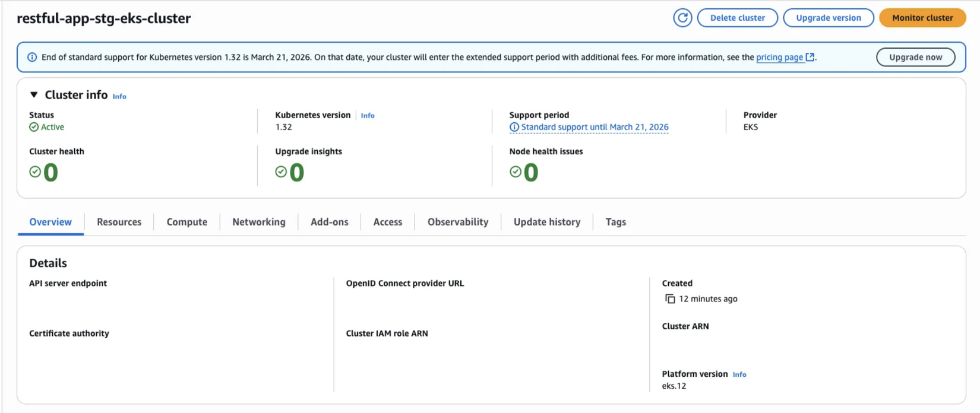Open the Observability tab

[x=458, y=222]
